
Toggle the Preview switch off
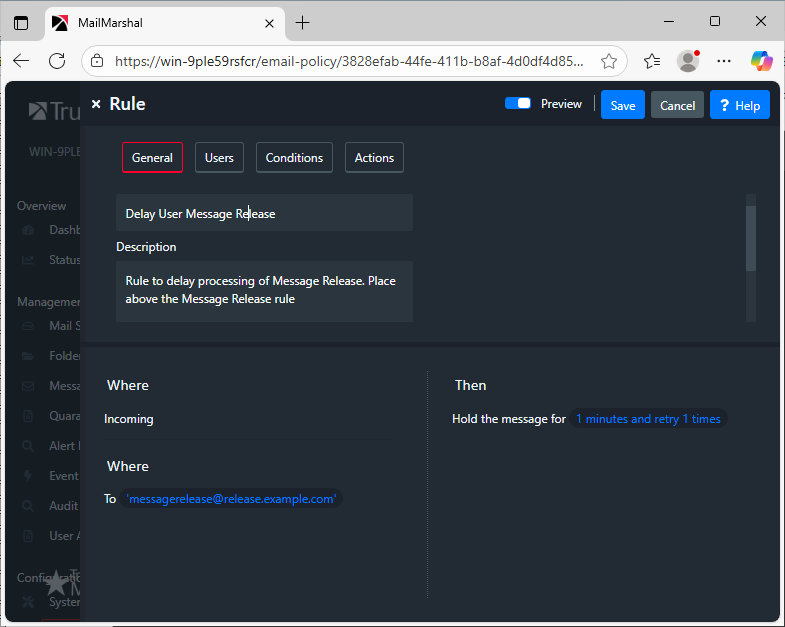(x=518, y=104)
